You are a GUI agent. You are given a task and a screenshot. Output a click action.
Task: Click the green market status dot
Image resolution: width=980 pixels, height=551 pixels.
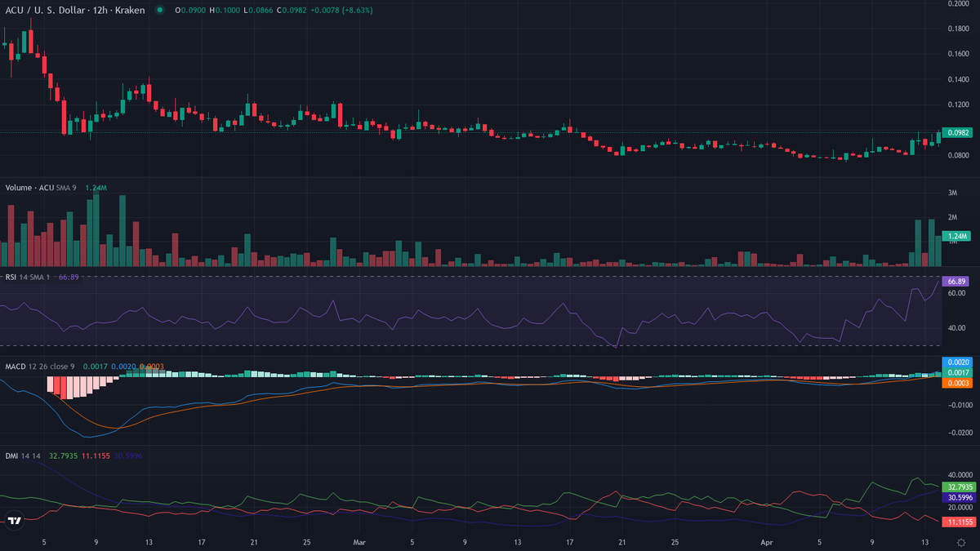[158, 11]
